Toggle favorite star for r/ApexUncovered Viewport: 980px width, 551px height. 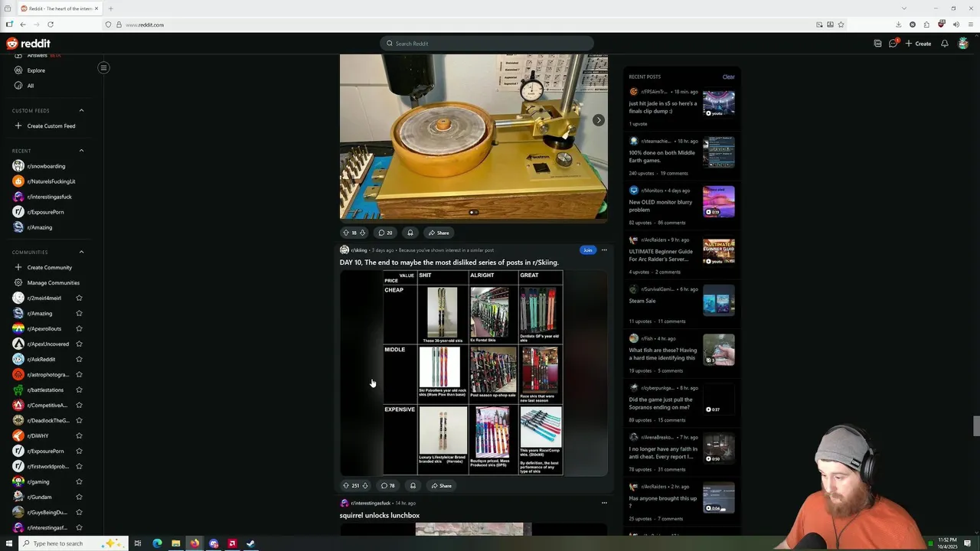click(79, 344)
